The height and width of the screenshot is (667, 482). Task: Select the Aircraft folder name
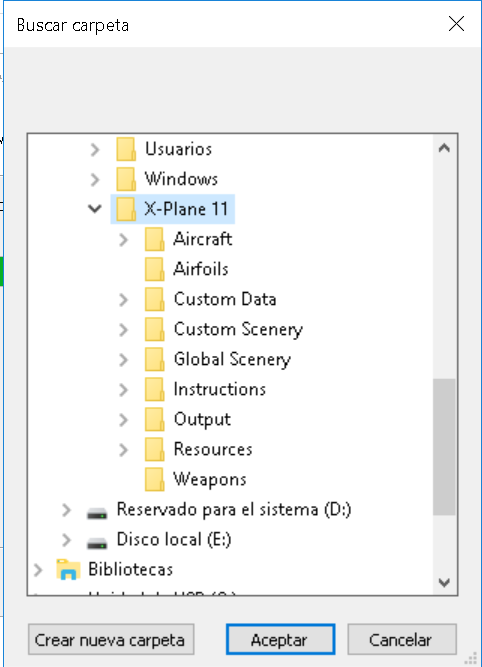[202, 239]
